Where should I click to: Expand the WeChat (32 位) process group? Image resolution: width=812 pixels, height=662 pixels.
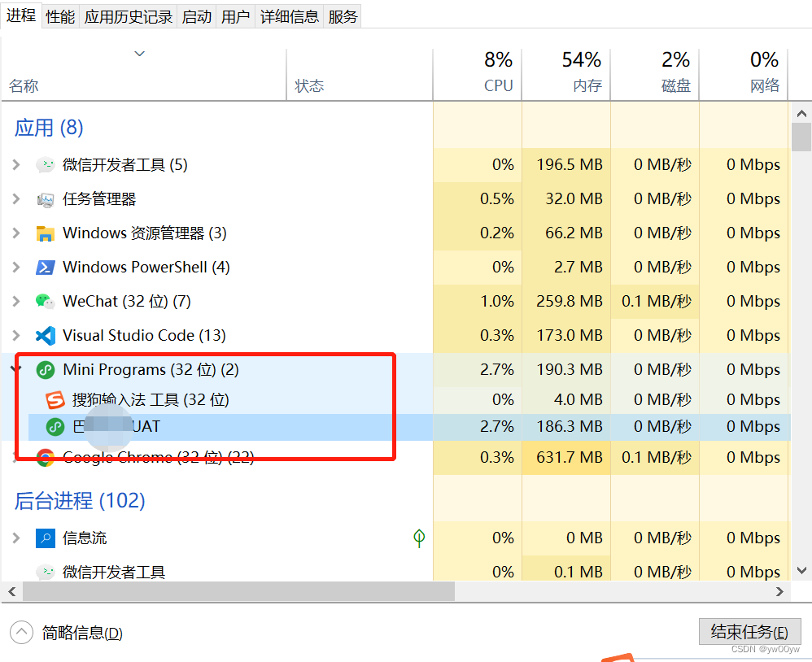[x=16, y=301]
